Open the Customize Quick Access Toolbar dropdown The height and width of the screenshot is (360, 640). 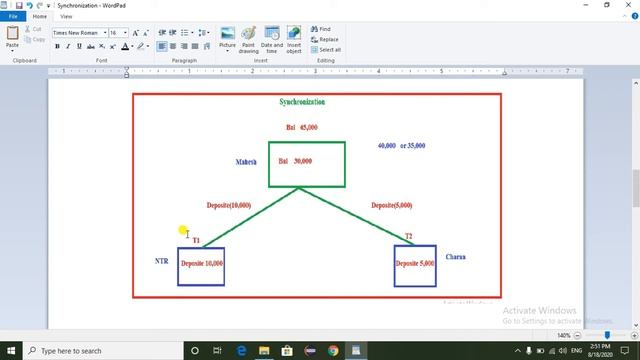(x=49, y=6)
